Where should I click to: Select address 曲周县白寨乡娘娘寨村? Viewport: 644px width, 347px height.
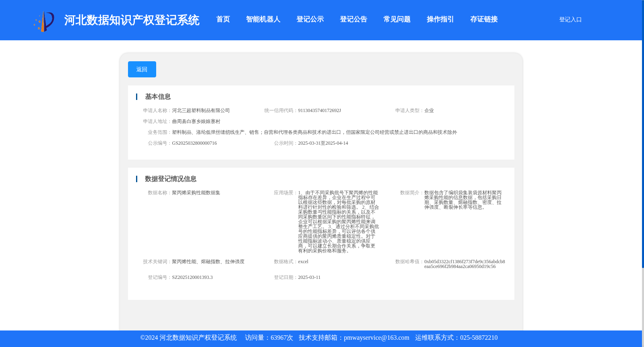196,121
